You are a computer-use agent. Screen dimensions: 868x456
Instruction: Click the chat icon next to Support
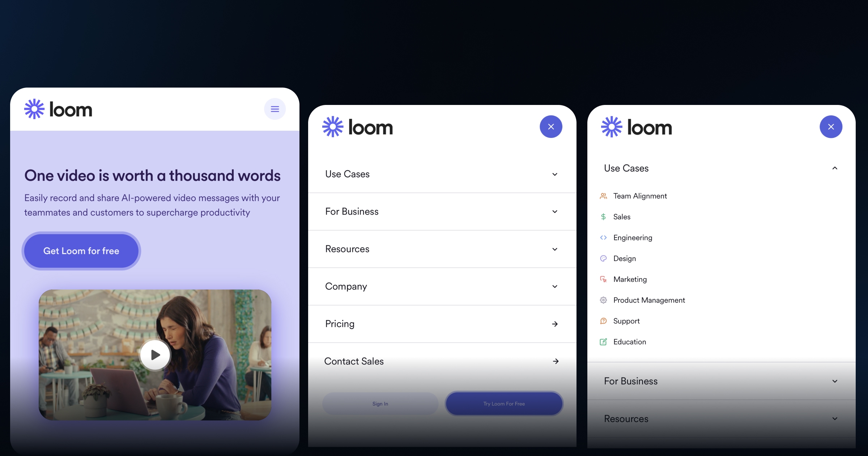(x=603, y=321)
